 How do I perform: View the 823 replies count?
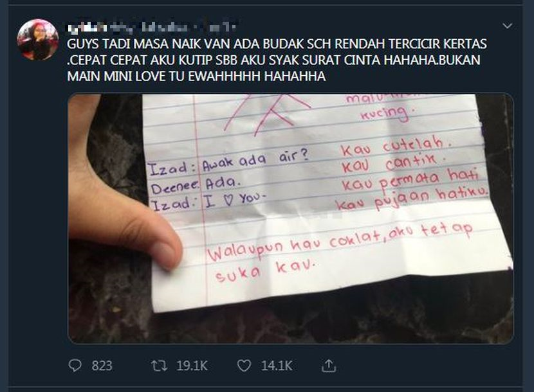[x=102, y=366]
